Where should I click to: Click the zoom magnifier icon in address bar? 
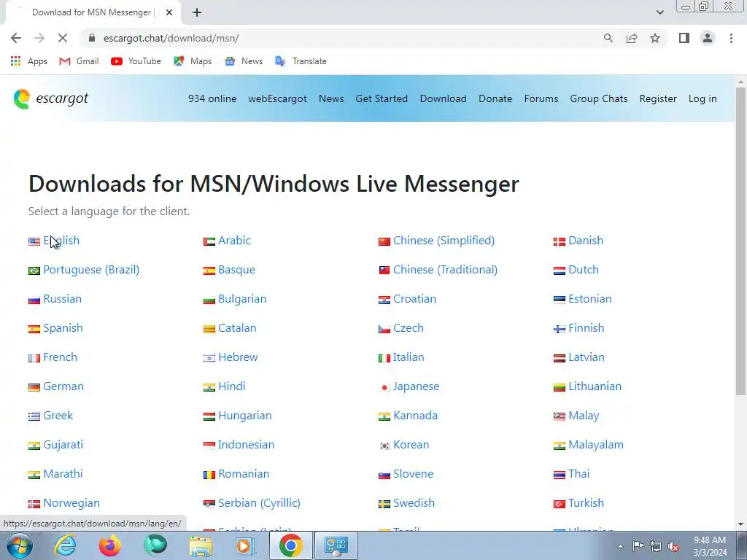pos(608,38)
